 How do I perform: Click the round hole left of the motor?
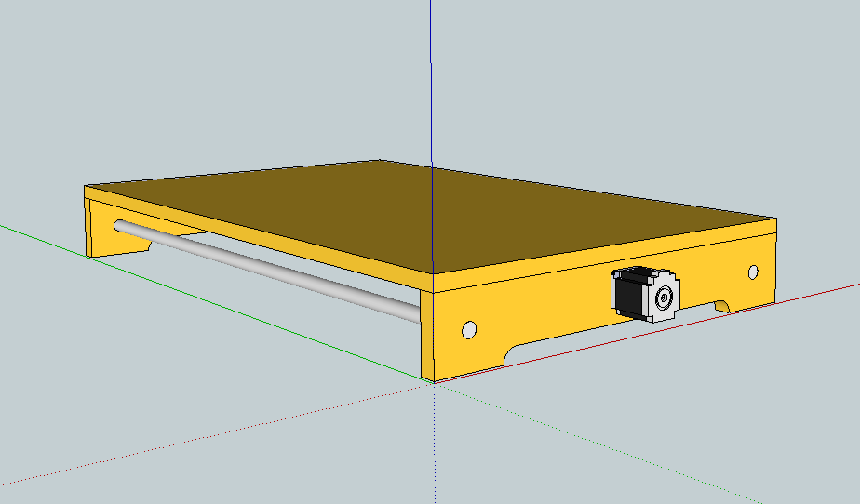coord(469,330)
